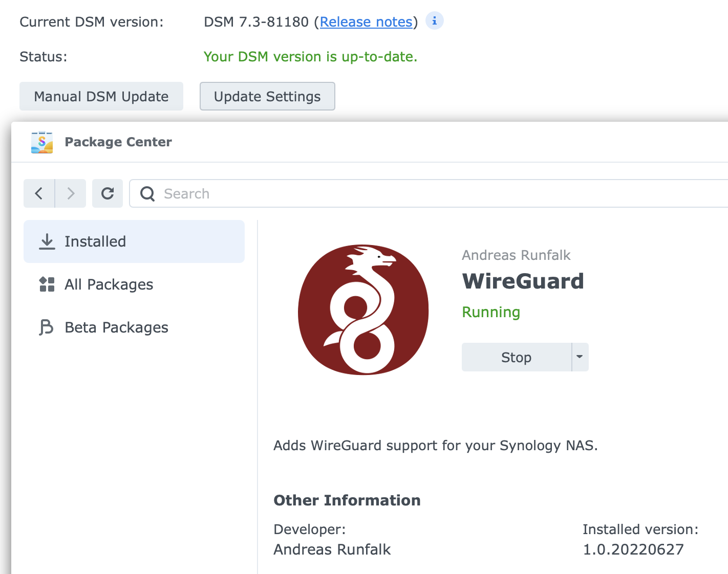Click the WireGuard package title

(x=523, y=281)
